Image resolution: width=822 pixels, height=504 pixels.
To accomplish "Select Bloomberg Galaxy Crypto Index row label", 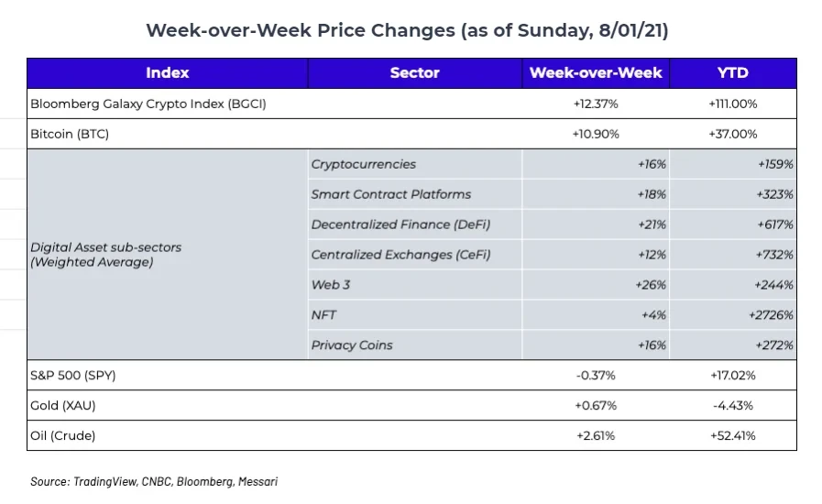I will [x=148, y=104].
